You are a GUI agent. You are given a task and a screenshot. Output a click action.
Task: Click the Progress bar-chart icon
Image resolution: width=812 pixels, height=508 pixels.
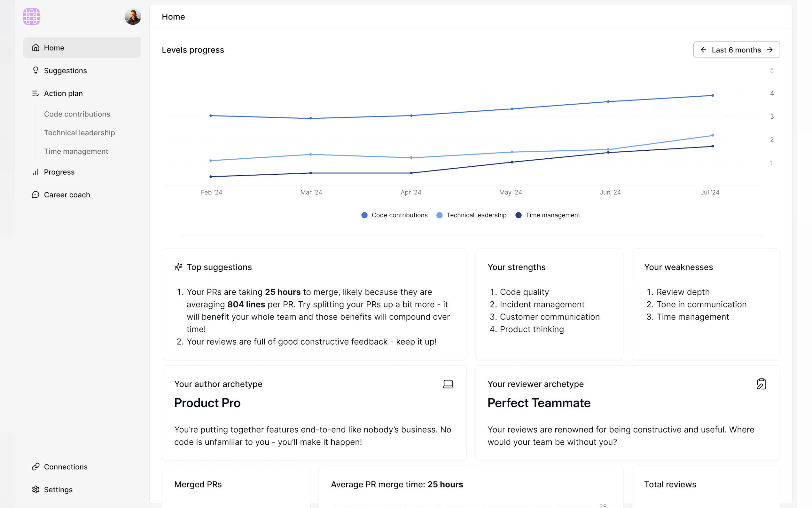[35, 172]
